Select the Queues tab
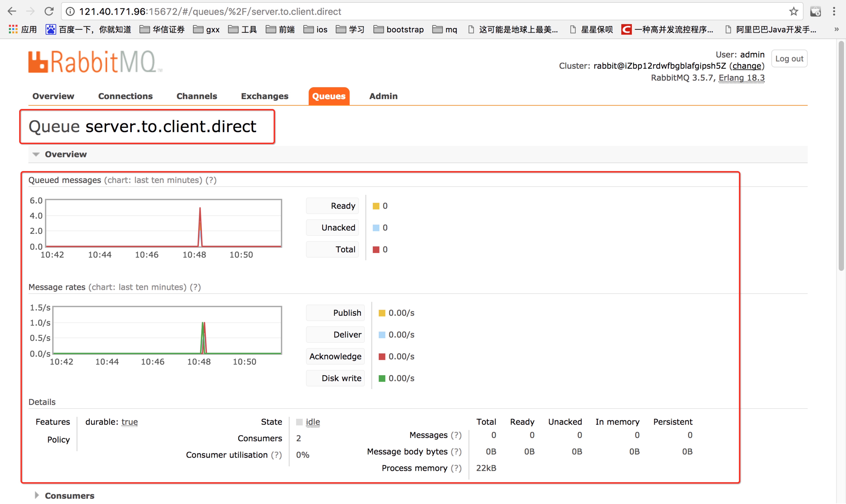The width and height of the screenshot is (846, 504). 328,96
